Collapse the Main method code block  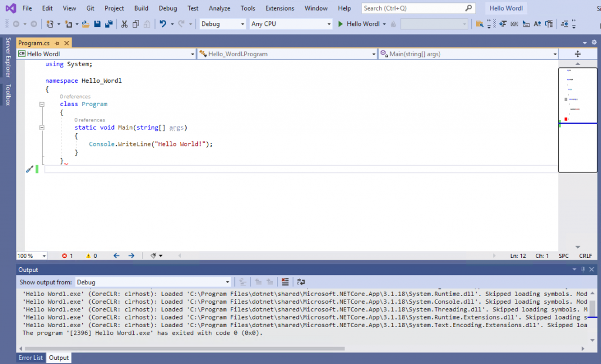[42, 128]
